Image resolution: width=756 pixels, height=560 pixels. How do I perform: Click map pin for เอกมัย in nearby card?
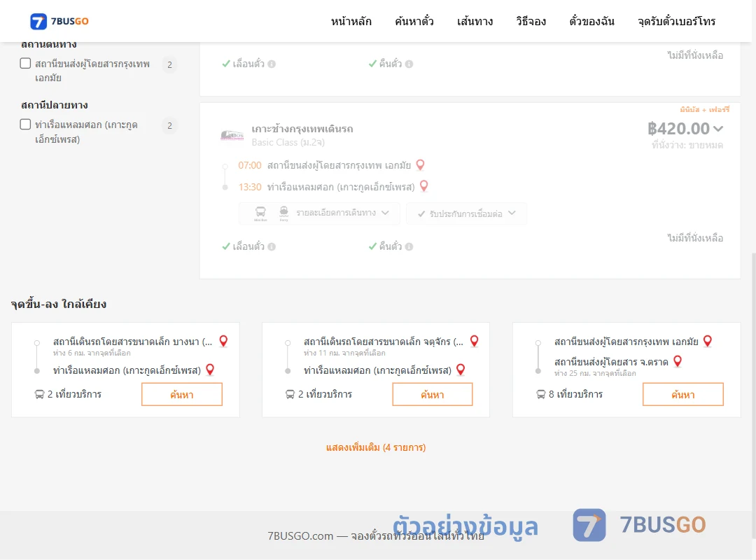point(708,341)
